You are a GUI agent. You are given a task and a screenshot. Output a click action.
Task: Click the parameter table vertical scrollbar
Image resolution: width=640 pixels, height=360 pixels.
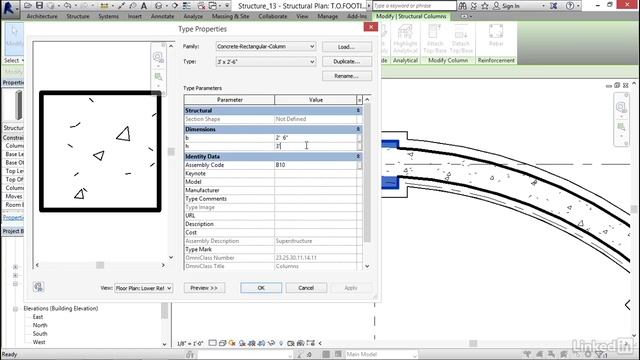click(367, 173)
